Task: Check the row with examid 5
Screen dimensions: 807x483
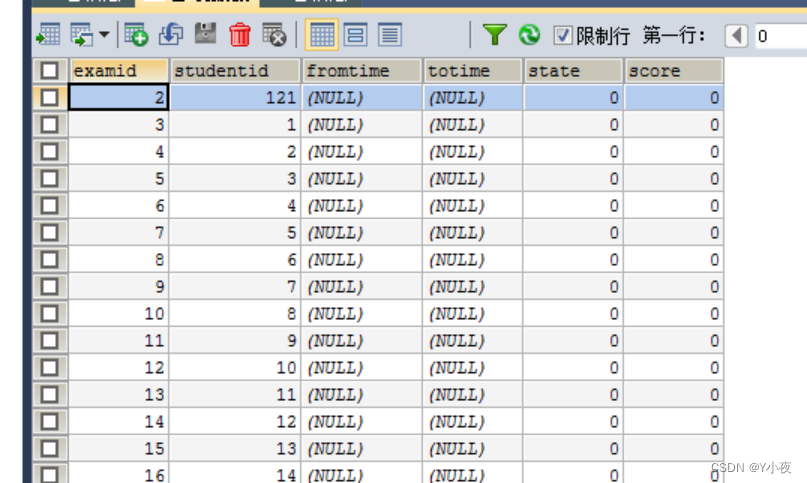Action: tap(50, 179)
